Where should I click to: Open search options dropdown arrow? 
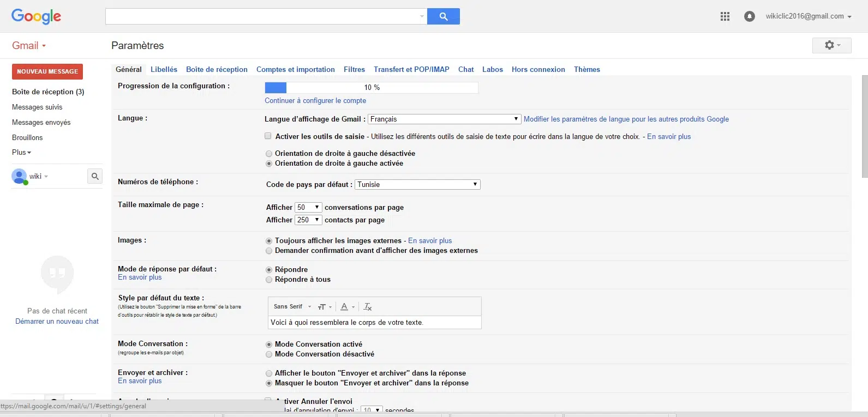point(422,16)
